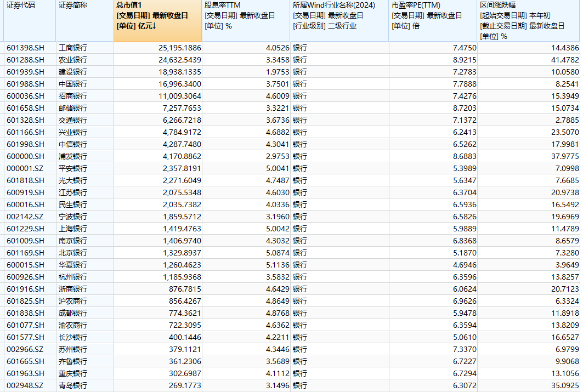Click market value 25,195.1886
The width and height of the screenshot is (583, 392).
(x=179, y=48)
